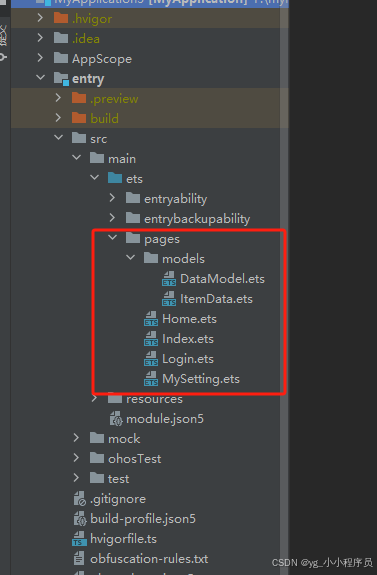Click the .gitignore file icon

point(80,498)
